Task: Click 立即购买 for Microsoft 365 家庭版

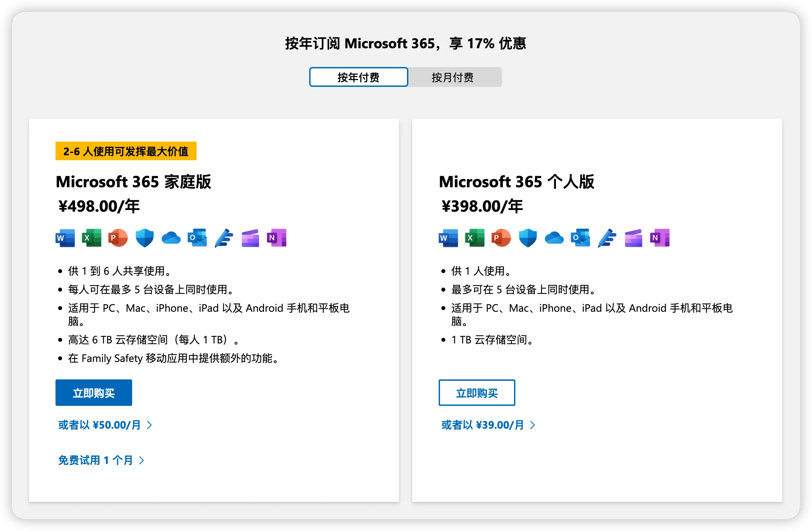Action: pos(93,393)
